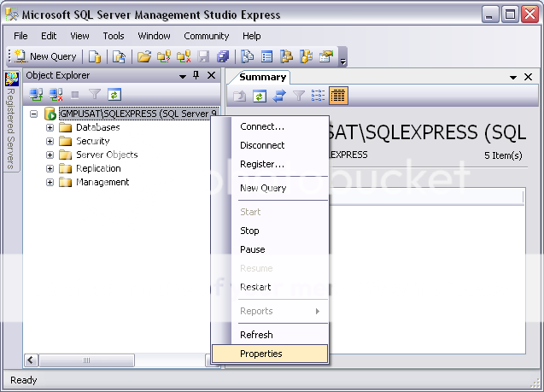Close the Object Explorer panel
Image resolution: width=544 pixels, height=392 pixels.
point(211,75)
